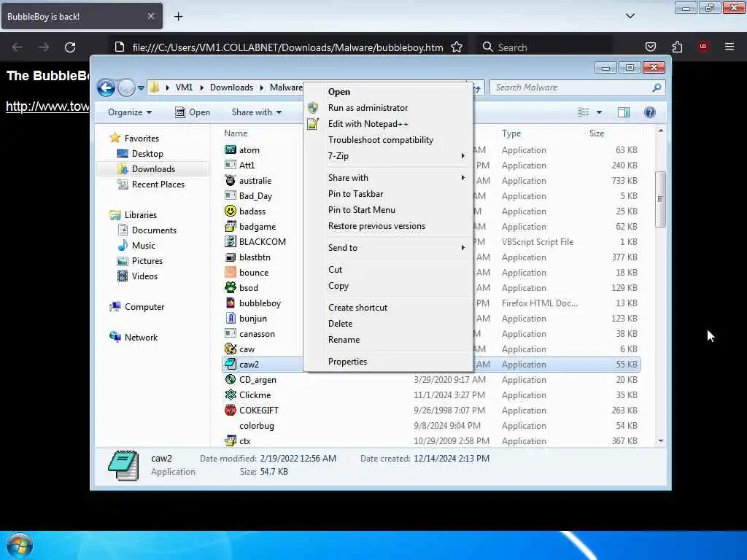This screenshot has height=560, width=747.
Task: Open Firefox hamburger menu
Action: (729, 47)
